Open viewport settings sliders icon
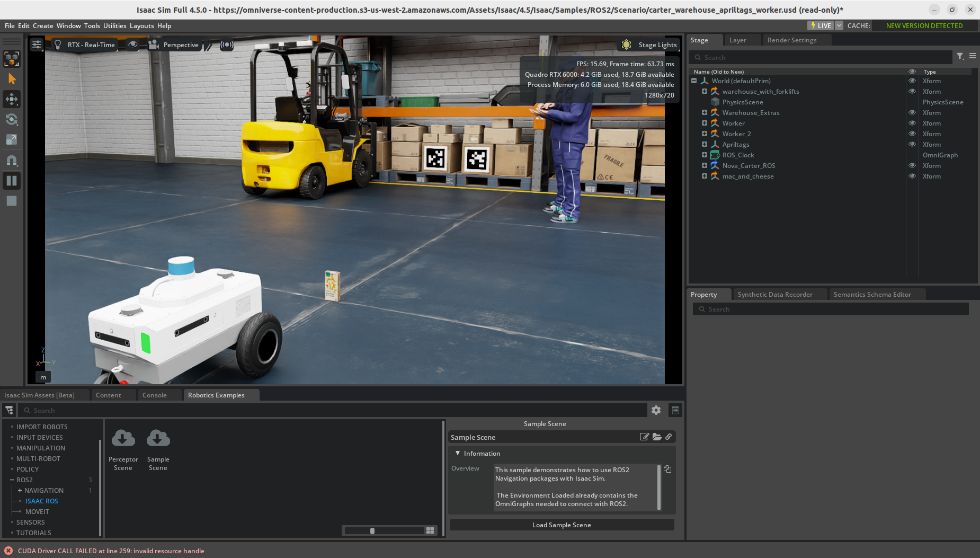The height and width of the screenshot is (558, 980). click(37, 45)
